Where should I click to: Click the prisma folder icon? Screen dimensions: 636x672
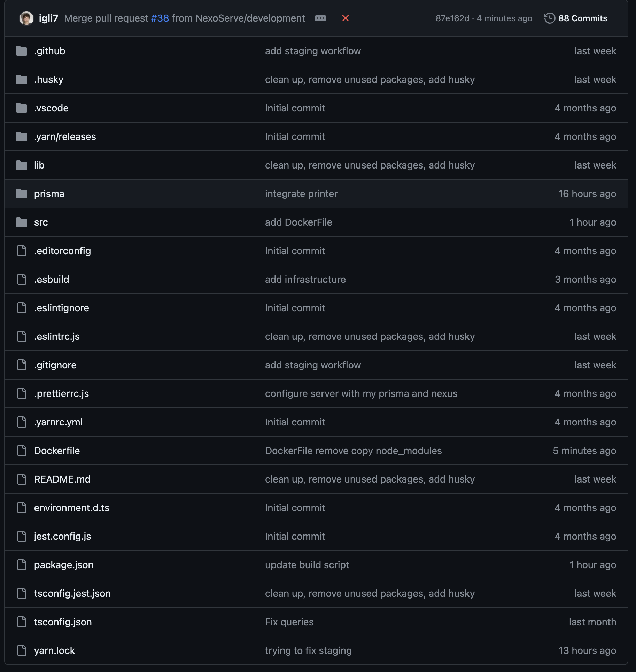(21, 194)
